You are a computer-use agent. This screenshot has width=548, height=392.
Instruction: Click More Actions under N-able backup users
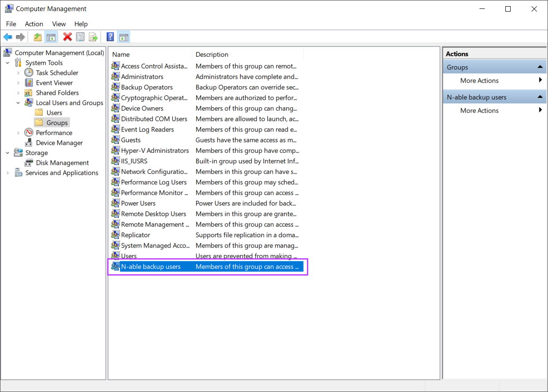(x=479, y=111)
